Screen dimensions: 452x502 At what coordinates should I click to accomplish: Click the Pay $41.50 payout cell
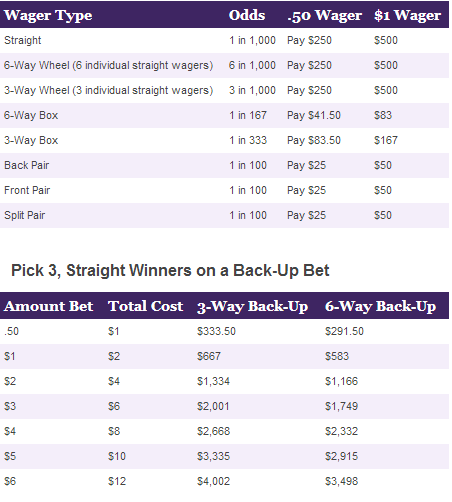coord(314,115)
